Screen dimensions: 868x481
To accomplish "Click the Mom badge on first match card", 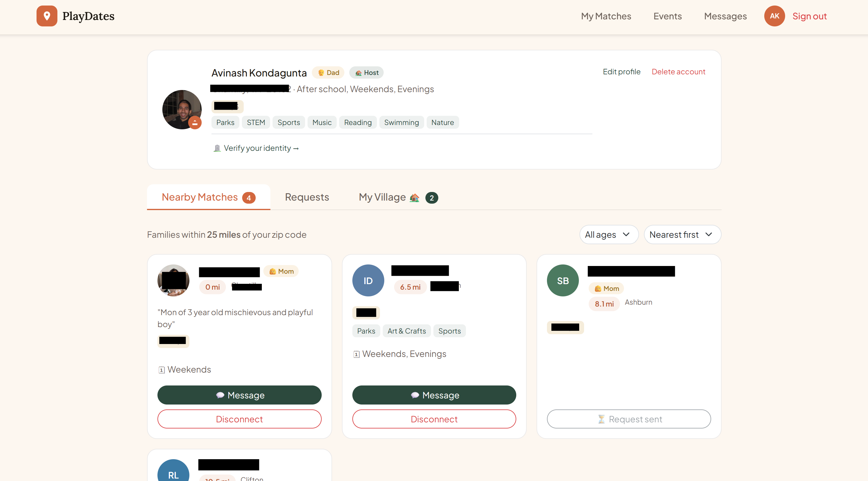I will (281, 271).
